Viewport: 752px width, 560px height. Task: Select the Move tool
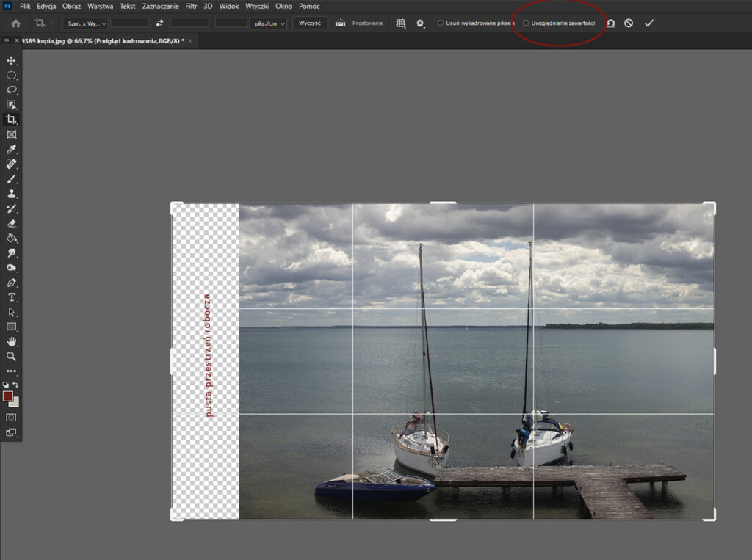10,61
